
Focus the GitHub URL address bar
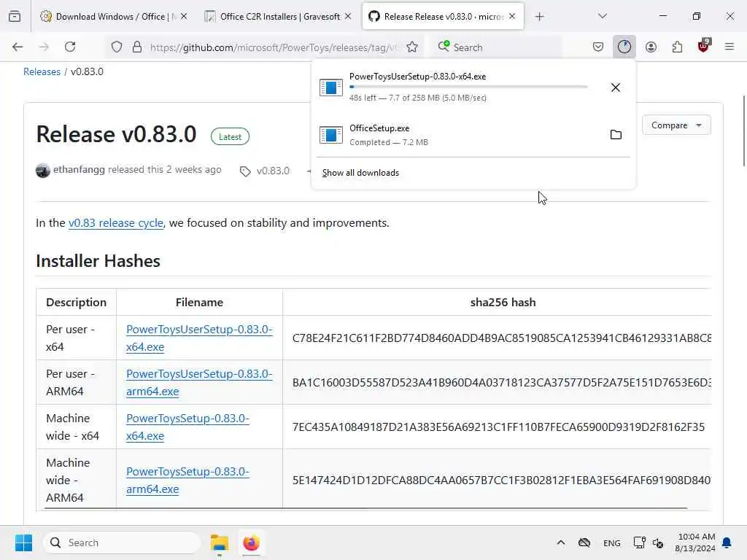[273, 47]
